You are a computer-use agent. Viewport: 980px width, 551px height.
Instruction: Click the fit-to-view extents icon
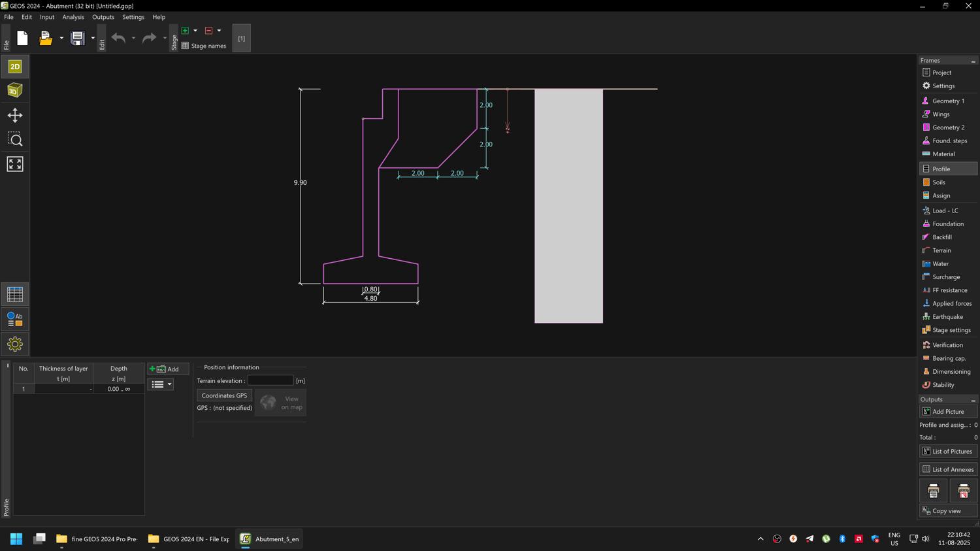click(14, 164)
